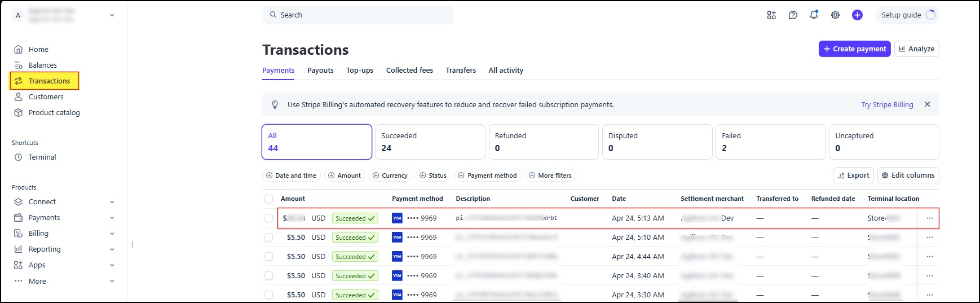The height and width of the screenshot is (303, 980).
Task: Expand the Connect section in sidebar
Action: 64,201
